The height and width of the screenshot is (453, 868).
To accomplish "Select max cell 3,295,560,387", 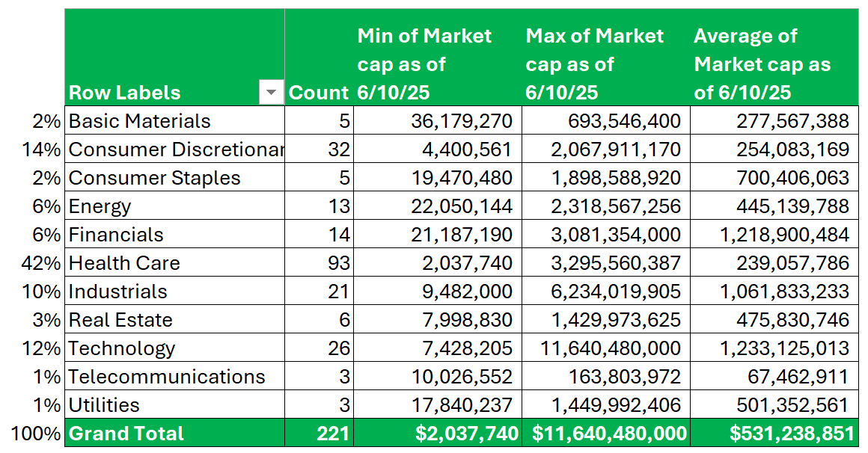I will pyautogui.click(x=605, y=262).
